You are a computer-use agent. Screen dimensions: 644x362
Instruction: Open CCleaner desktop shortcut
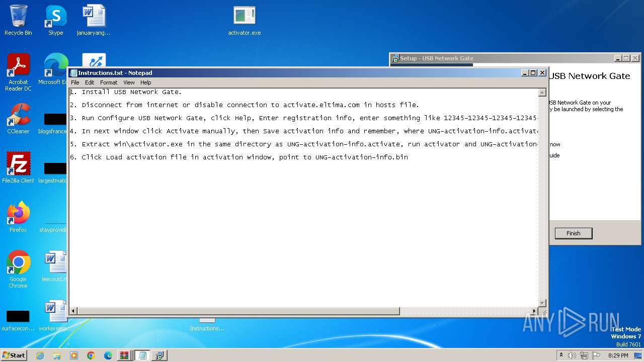[x=18, y=118]
